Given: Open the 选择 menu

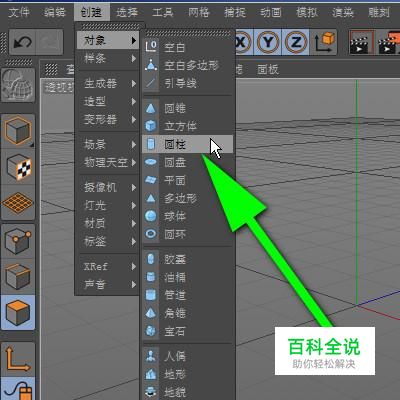Looking at the screenshot, I should (127, 13).
